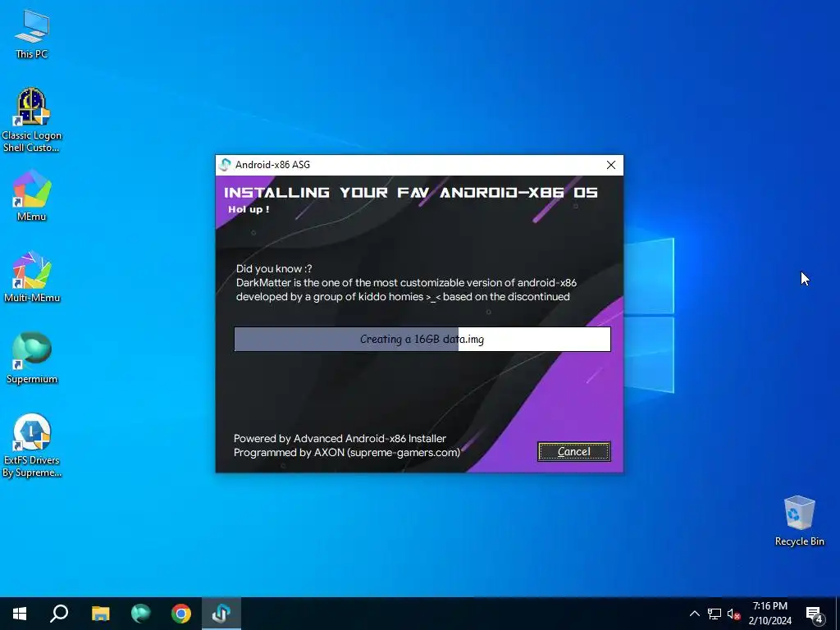Viewport: 840px width, 630px height.
Task: Close the Android-x86 ASG window
Action: pos(610,165)
